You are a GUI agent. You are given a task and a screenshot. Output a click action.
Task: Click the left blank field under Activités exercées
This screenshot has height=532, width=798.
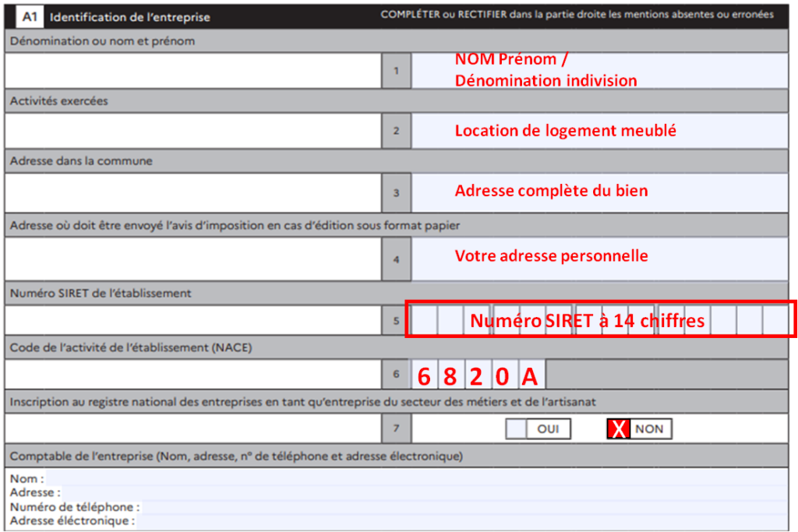pos(192,131)
